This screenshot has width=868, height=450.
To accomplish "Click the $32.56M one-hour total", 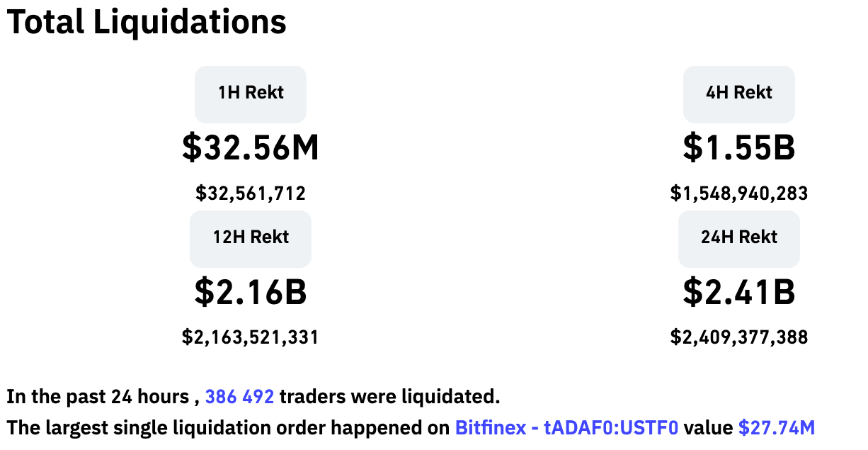I will (x=251, y=147).
